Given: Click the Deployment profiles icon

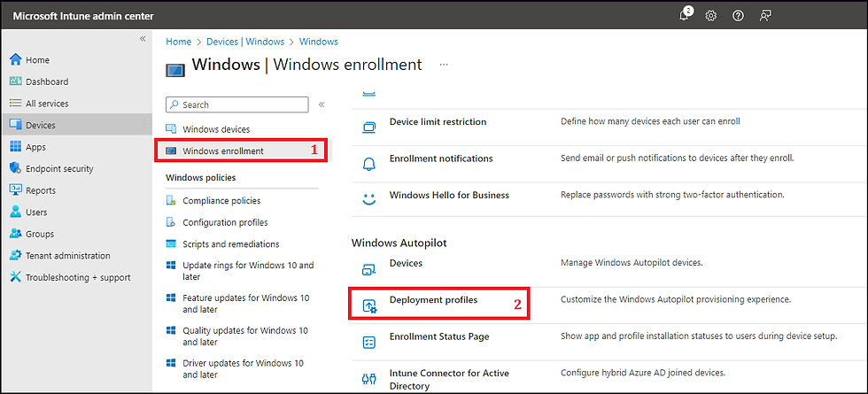Looking at the screenshot, I should pyautogui.click(x=368, y=305).
